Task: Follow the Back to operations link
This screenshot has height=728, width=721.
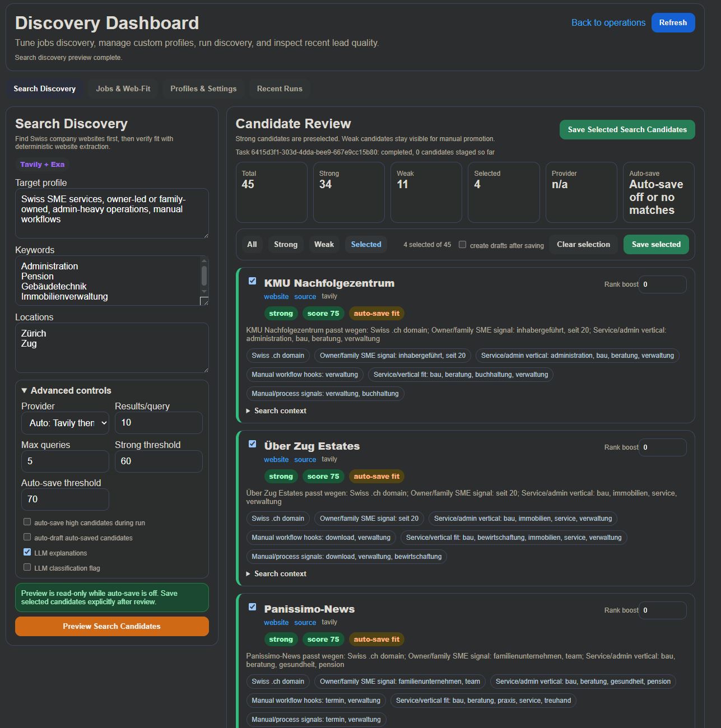Action: pyautogui.click(x=608, y=23)
